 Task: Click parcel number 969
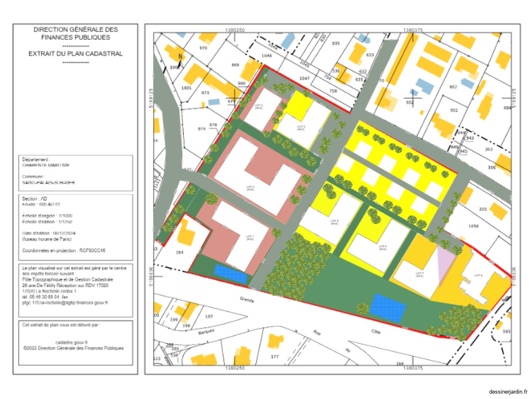[x=235, y=65]
